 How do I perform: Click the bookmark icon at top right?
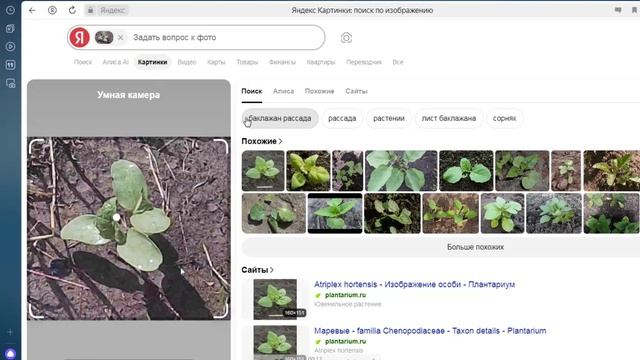pos(634,10)
